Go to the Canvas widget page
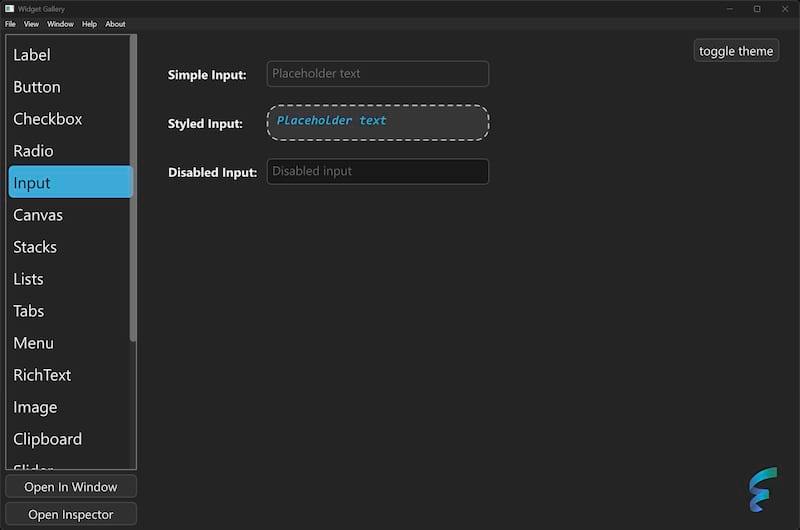Image resolution: width=800 pixels, height=530 pixels. click(38, 215)
